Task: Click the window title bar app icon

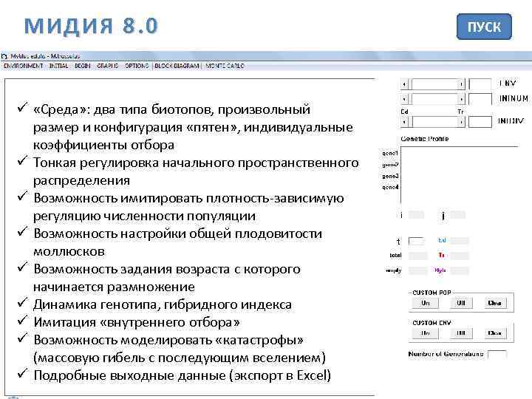Action: 4,56
